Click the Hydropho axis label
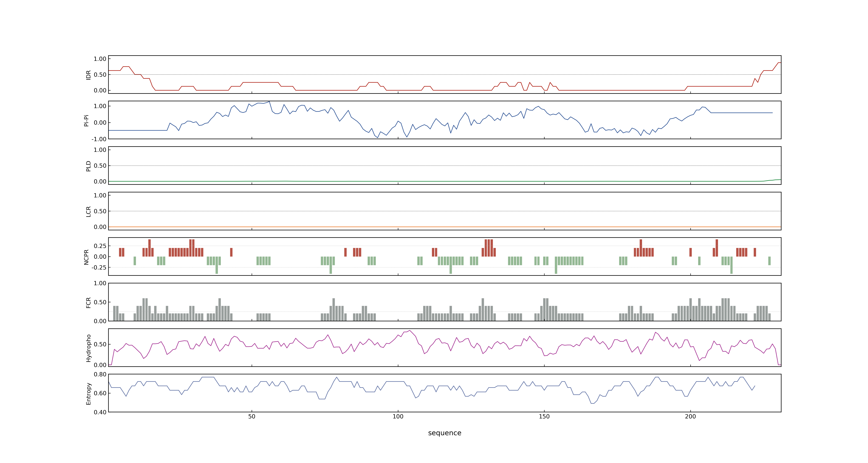 [x=88, y=348]
